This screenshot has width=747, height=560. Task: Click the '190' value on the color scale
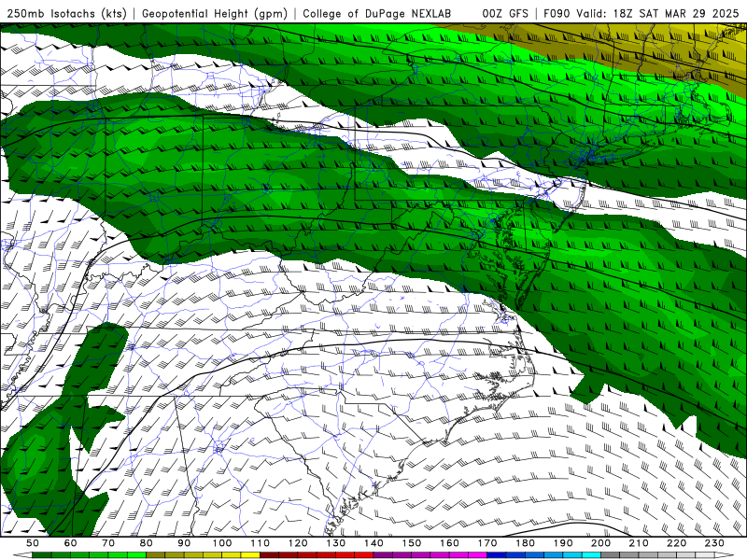tap(563, 543)
